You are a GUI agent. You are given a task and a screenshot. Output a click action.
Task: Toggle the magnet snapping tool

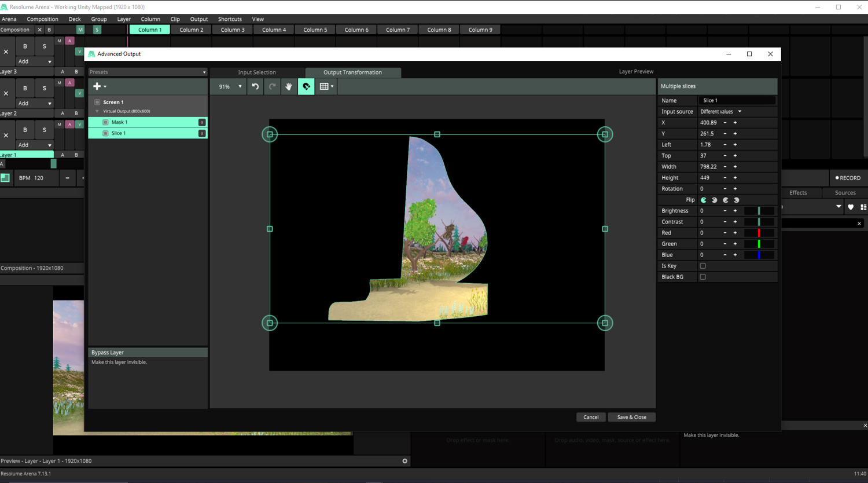(306, 86)
